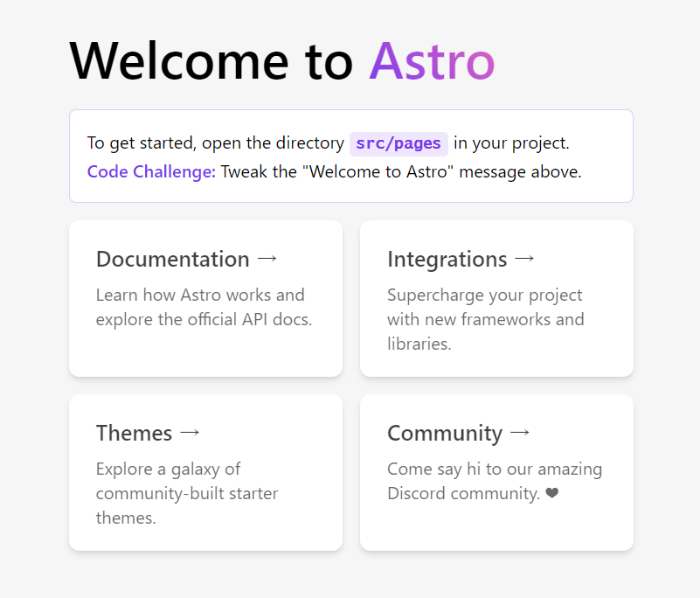Click the getting started instruction box
700x598 pixels.
click(350, 156)
